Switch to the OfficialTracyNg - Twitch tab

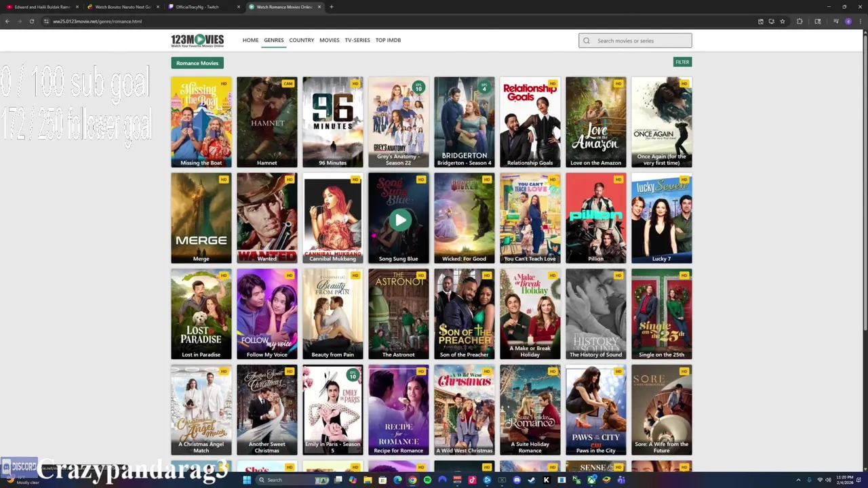pyautogui.click(x=203, y=7)
